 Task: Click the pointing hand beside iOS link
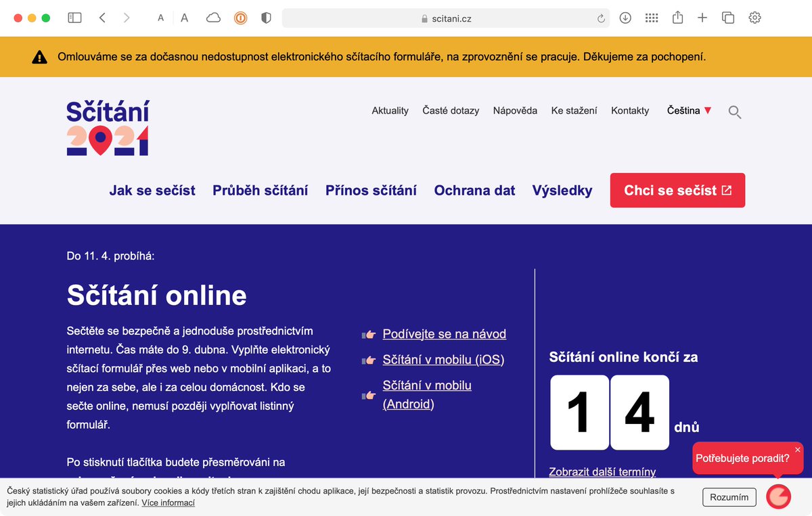(368, 360)
